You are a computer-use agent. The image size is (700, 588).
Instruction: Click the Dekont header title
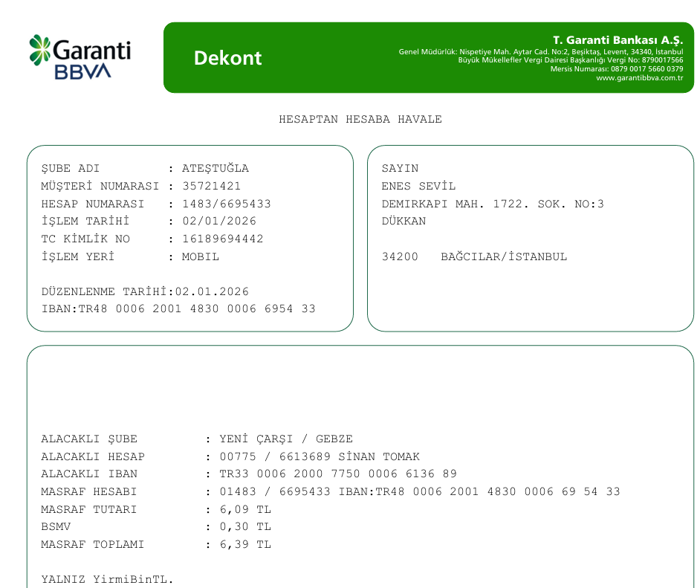[227, 58]
